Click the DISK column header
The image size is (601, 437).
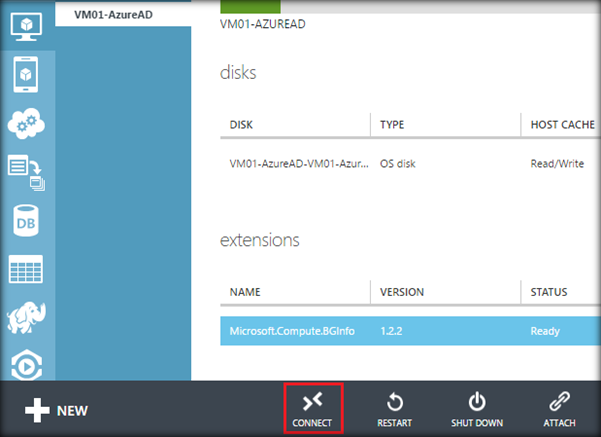click(x=241, y=125)
